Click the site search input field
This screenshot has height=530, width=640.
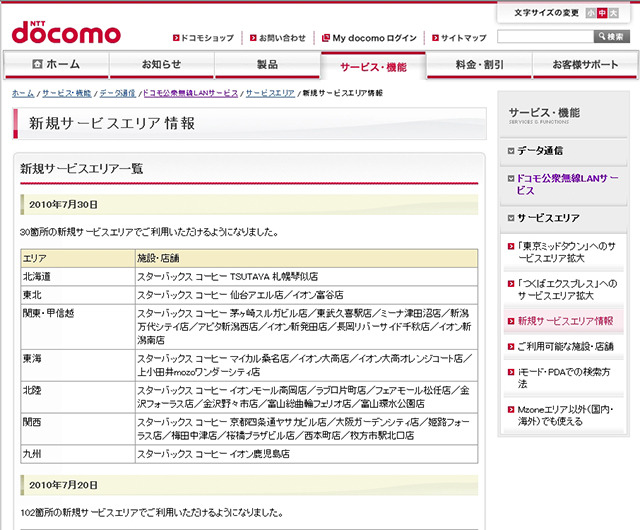coord(545,37)
